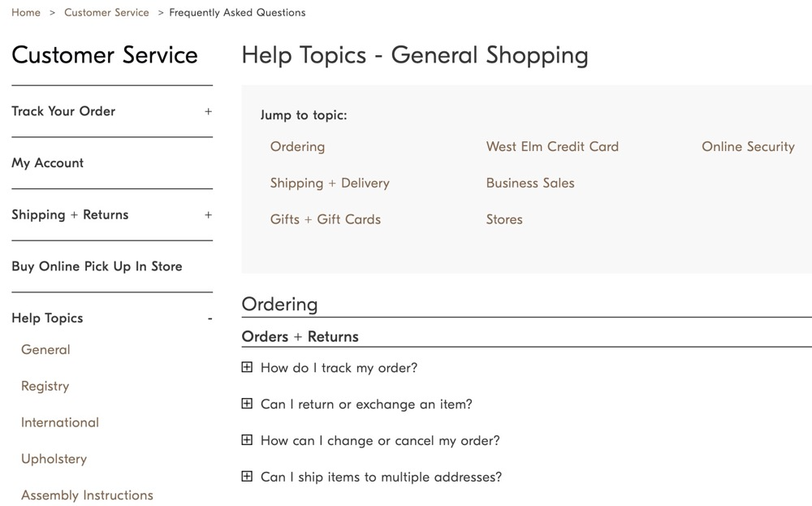Expand the 'How do I track my order?' plus icon
This screenshot has height=506, width=812.
coord(247,367)
